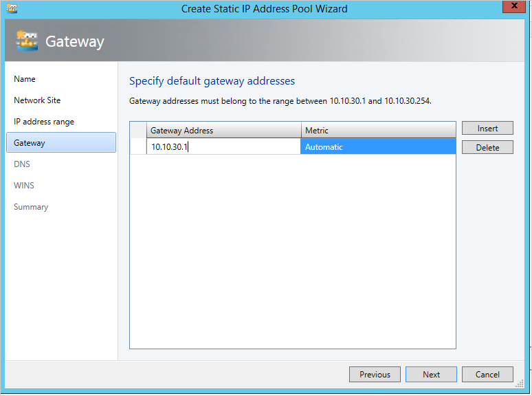Image resolution: width=532 pixels, height=396 pixels.
Task: Proceed with the Next button
Action: [x=431, y=374]
